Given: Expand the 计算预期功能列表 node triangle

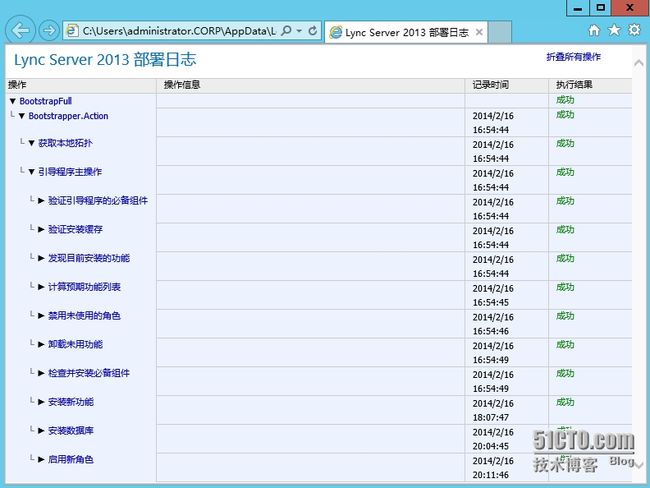Looking at the screenshot, I should (41, 287).
